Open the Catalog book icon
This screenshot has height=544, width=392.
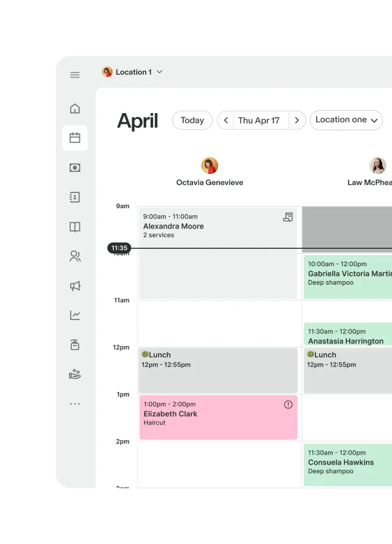click(x=75, y=227)
